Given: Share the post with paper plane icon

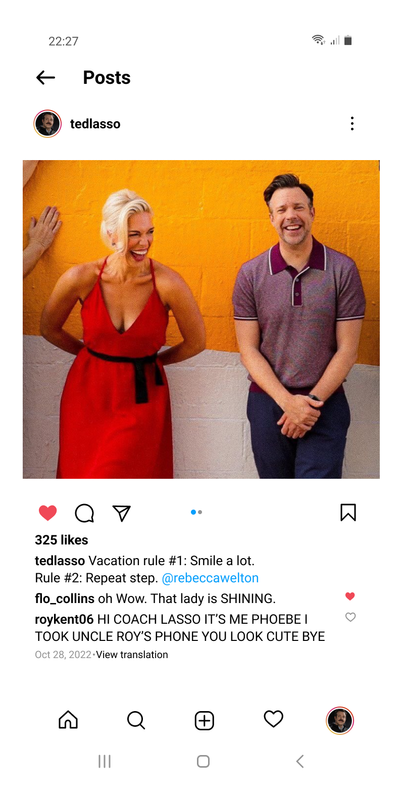Looking at the screenshot, I should tap(121, 513).
